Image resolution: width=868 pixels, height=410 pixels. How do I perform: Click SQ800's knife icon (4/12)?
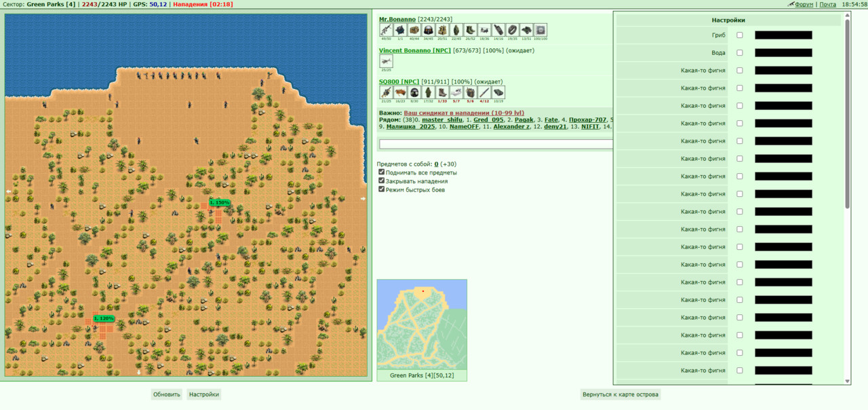(484, 92)
